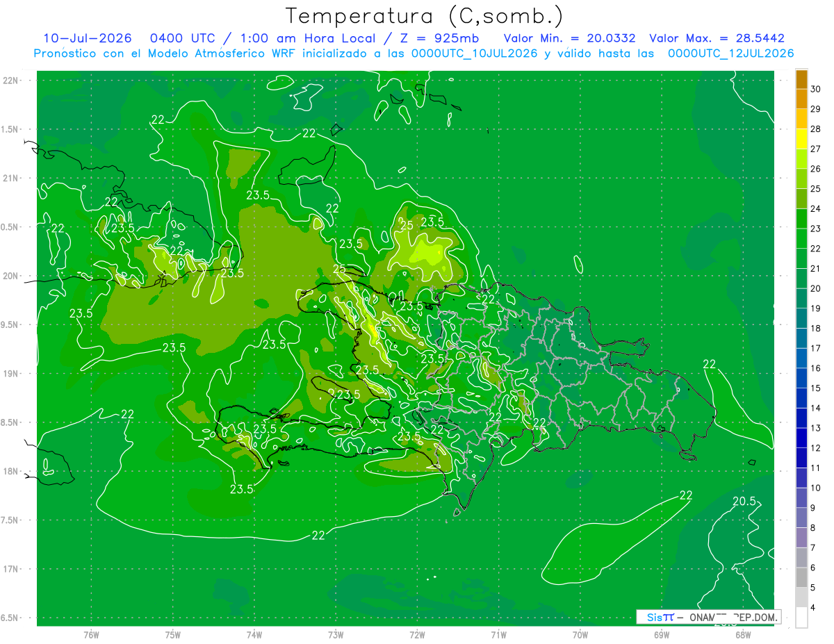This screenshot has height=644, width=834.
Task: Click the '71W' longitude axis label
Action: point(498,635)
